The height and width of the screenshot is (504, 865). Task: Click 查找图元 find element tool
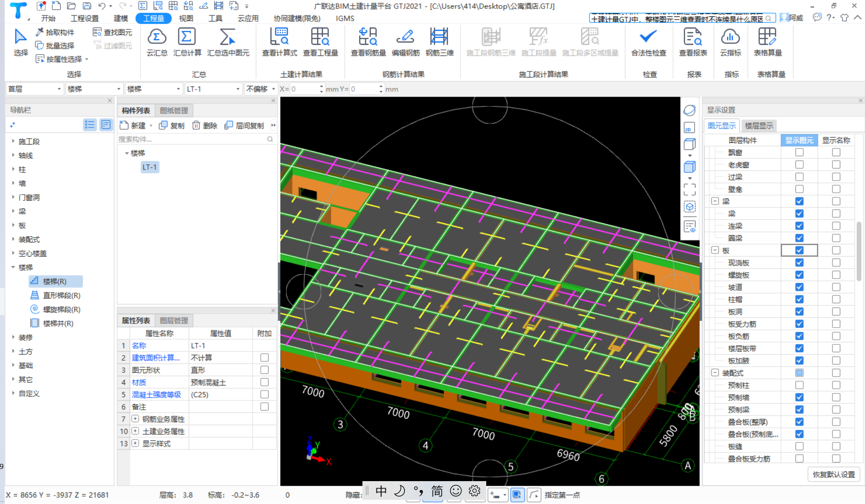(x=113, y=32)
